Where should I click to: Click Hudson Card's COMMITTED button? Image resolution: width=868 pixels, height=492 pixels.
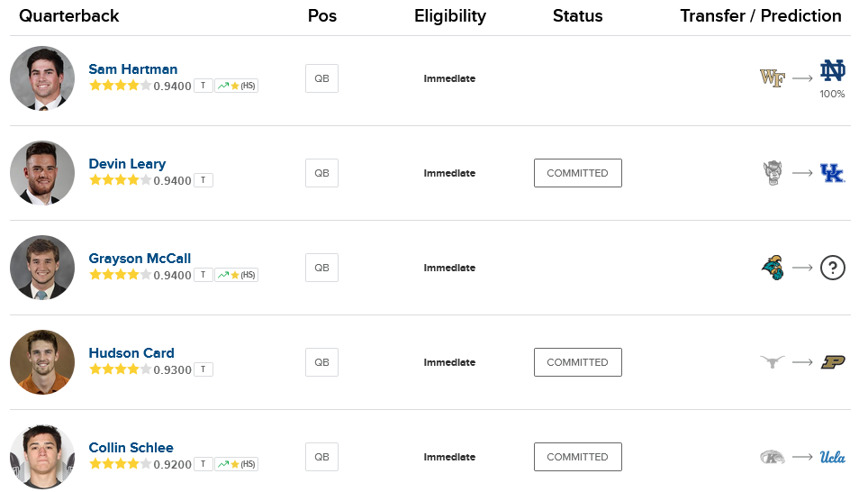coord(577,362)
